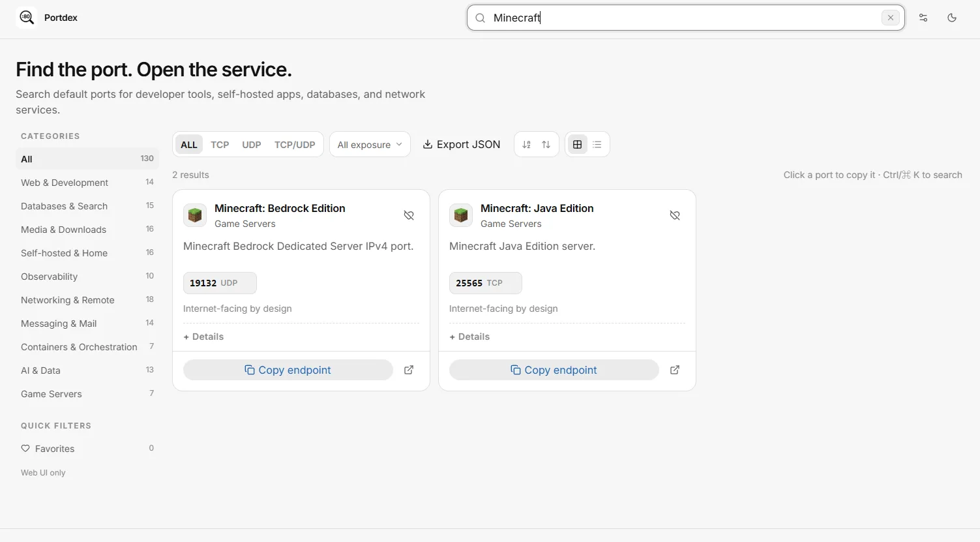Viewport: 980px width, 542px height.
Task: Open AI & Data category
Action: coord(87,370)
